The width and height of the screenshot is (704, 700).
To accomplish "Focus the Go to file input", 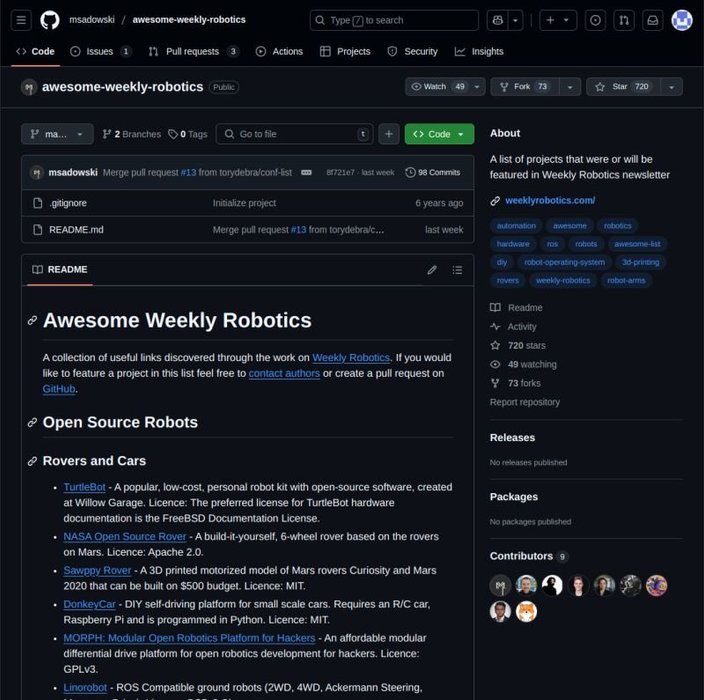I will coord(295,134).
